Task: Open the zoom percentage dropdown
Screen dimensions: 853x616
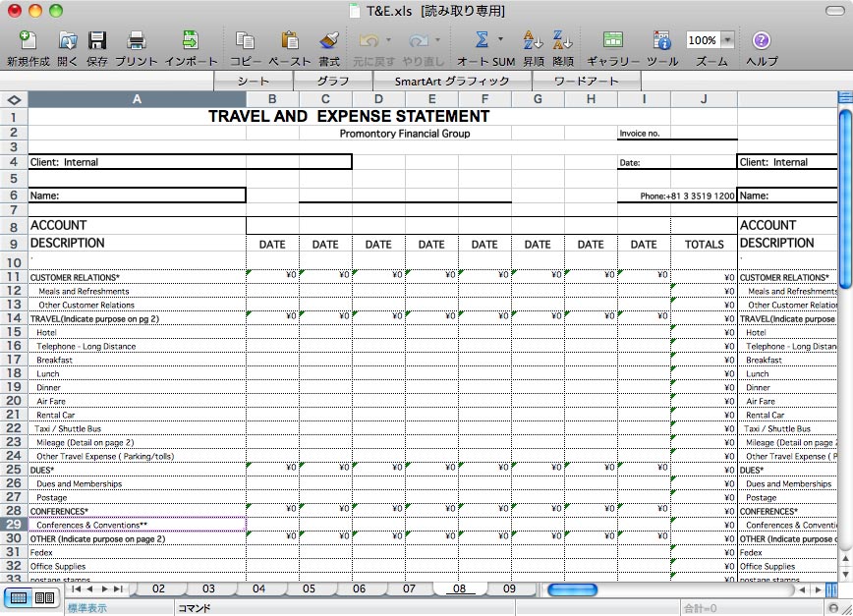Action: click(x=727, y=39)
